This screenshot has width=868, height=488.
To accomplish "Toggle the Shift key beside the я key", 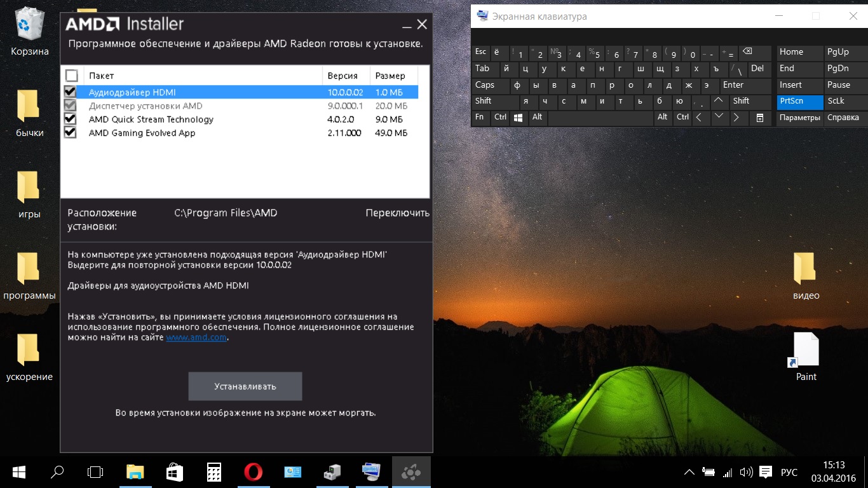I will (494, 101).
